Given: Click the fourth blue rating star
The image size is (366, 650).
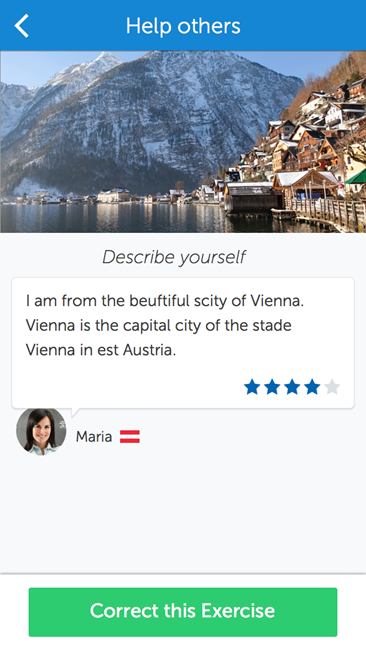Looking at the screenshot, I should coord(312,387).
